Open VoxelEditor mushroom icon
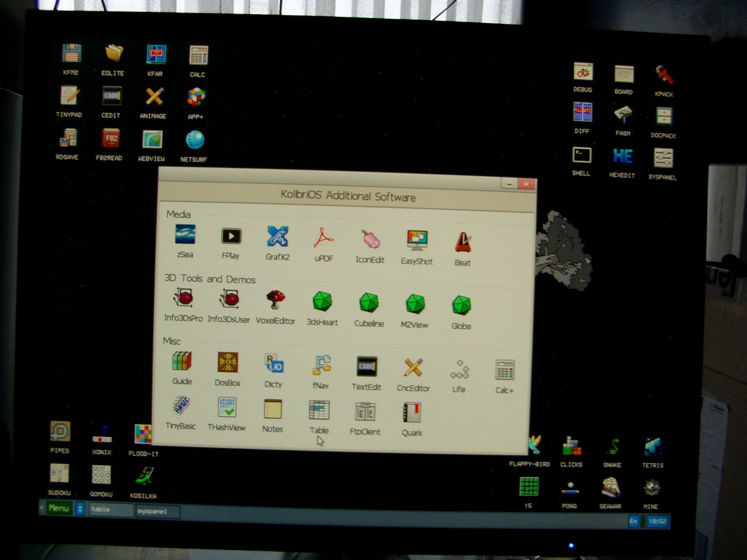The height and width of the screenshot is (560, 747). point(275,300)
